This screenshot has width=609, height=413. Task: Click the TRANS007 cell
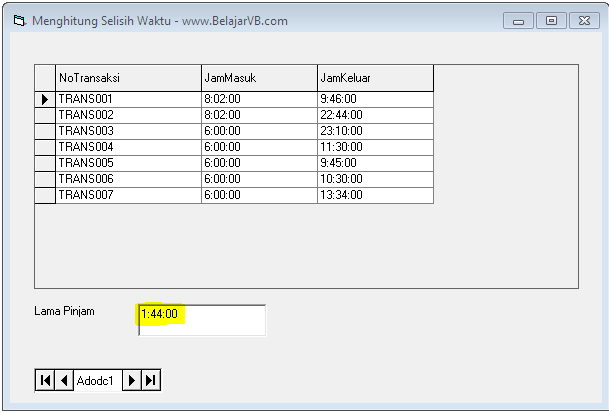pos(129,195)
